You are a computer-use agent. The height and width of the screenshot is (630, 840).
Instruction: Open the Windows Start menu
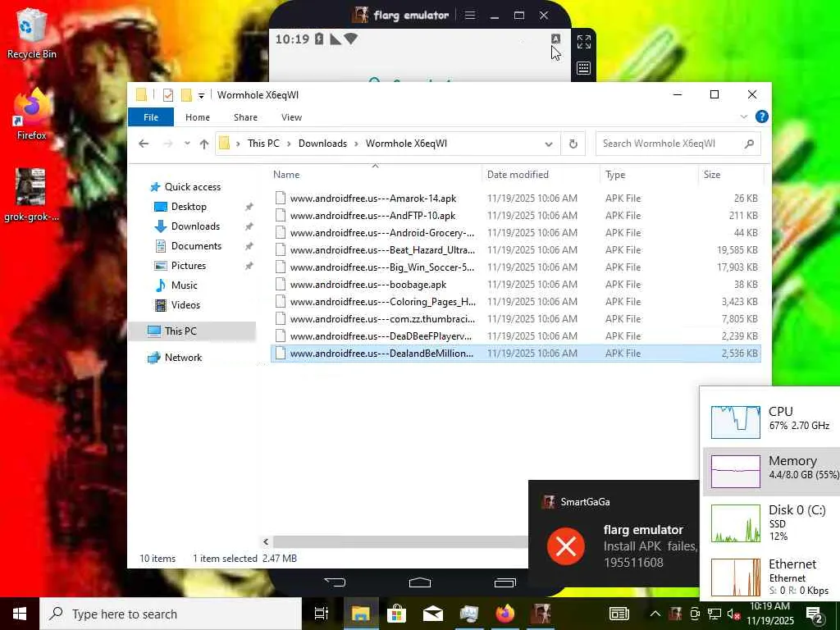(20, 614)
